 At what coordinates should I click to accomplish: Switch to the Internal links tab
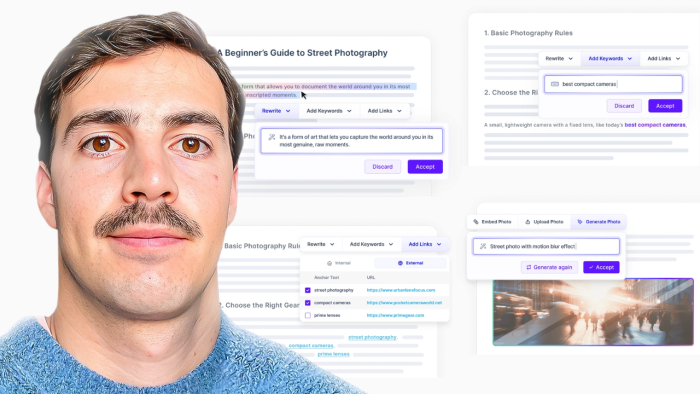coord(338,263)
